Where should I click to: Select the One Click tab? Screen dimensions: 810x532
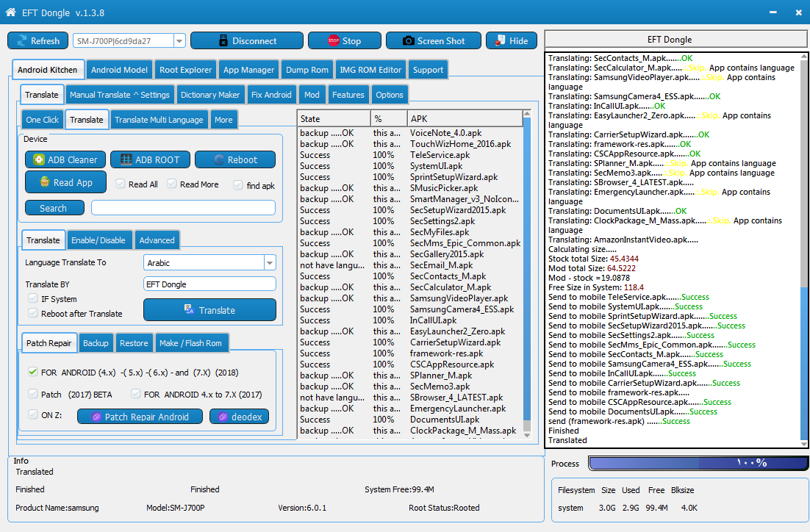coord(43,119)
